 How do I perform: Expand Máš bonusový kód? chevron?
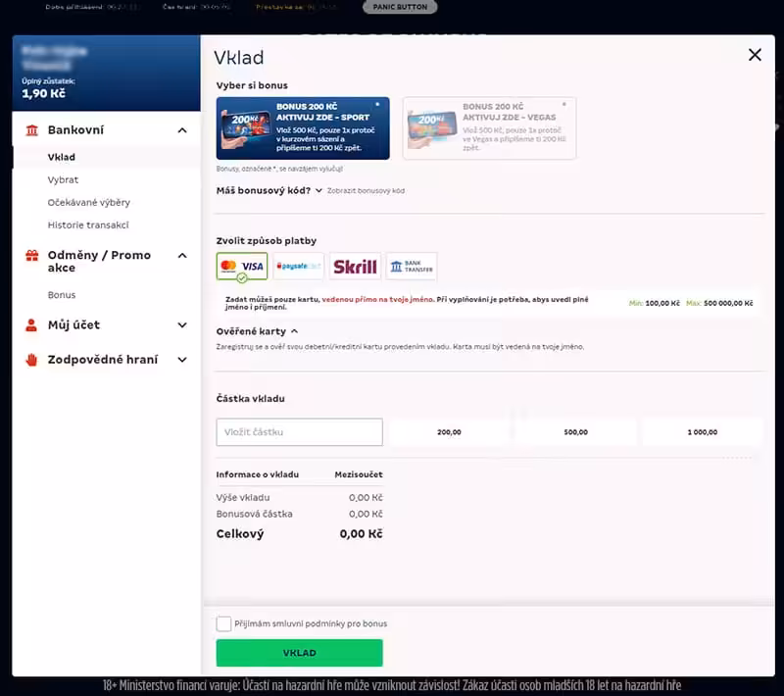(x=318, y=190)
